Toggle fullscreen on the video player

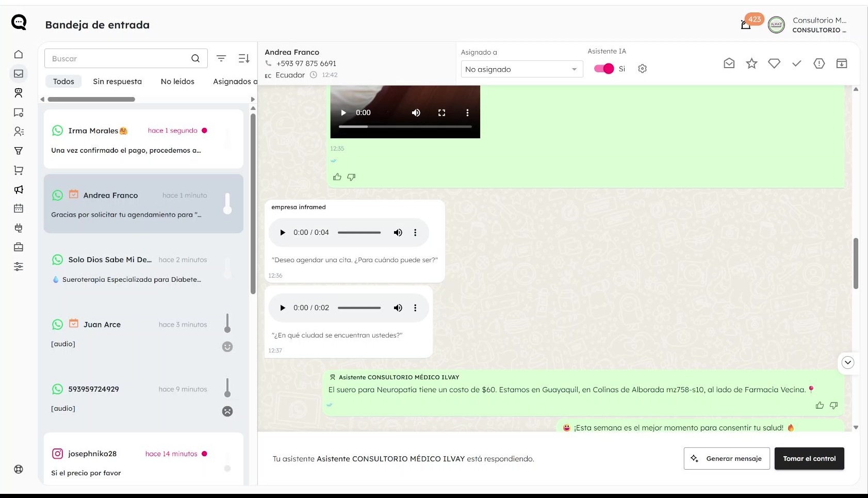point(441,113)
